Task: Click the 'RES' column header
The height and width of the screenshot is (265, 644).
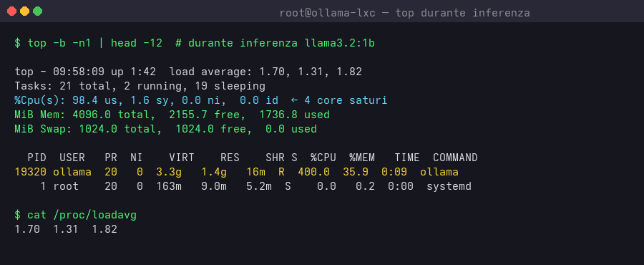Action: coord(230,158)
